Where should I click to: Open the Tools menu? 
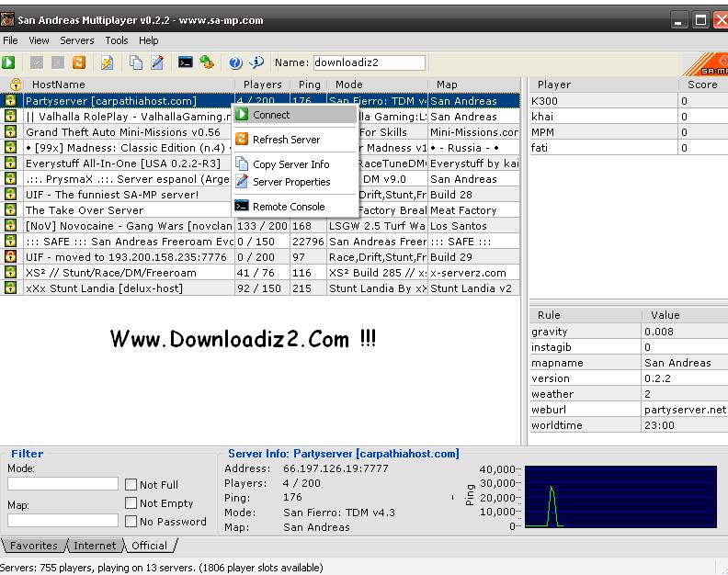(x=116, y=40)
